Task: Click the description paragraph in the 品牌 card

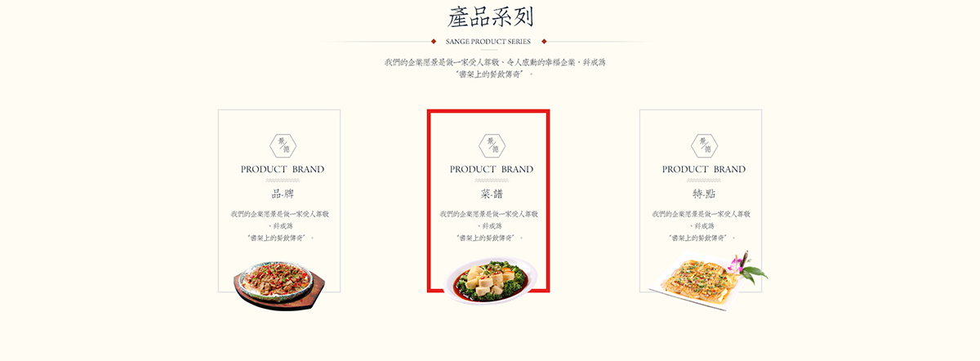Action: 280,226
